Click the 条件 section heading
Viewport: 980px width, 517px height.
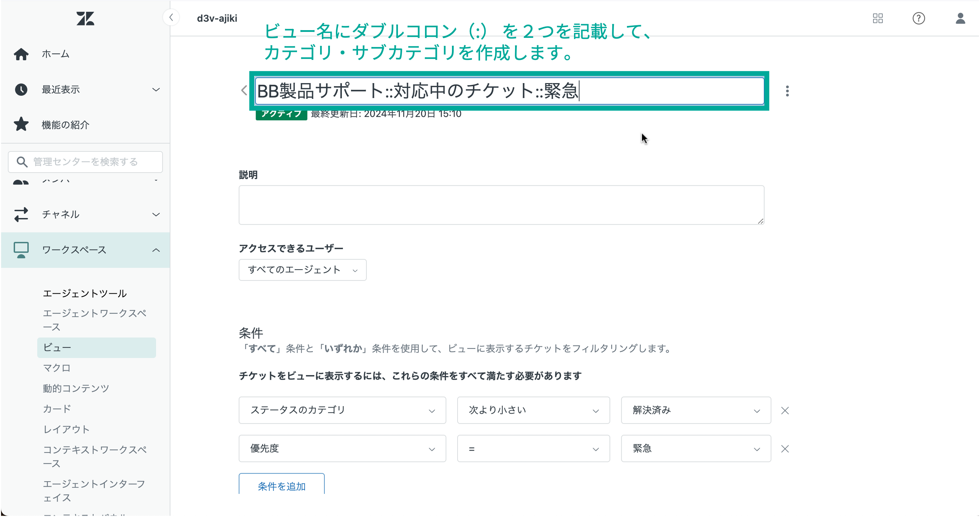pyautogui.click(x=251, y=333)
